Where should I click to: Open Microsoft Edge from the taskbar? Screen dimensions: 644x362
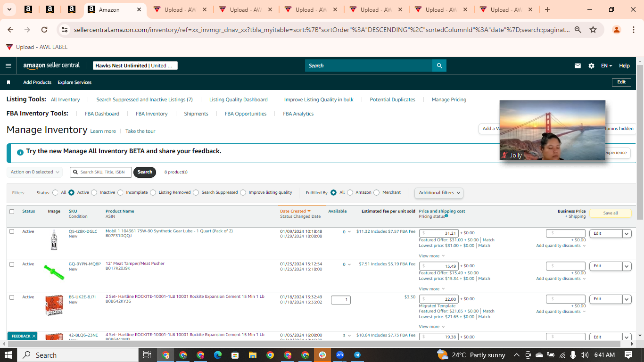click(217, 355)
